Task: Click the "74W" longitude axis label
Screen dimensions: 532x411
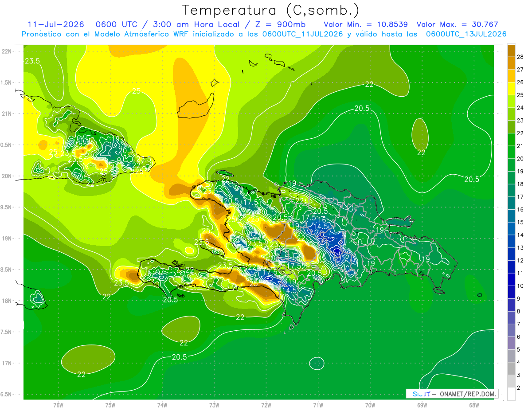Action: click(162, 405)
